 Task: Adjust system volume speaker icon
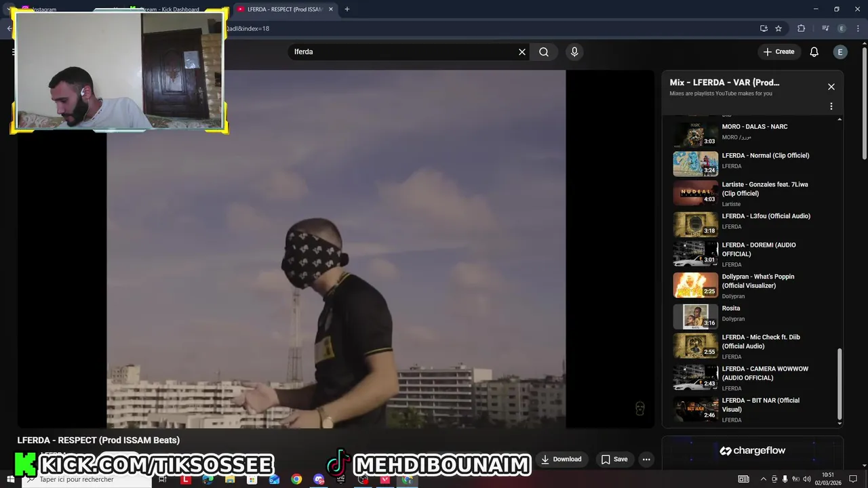point(807,479)
